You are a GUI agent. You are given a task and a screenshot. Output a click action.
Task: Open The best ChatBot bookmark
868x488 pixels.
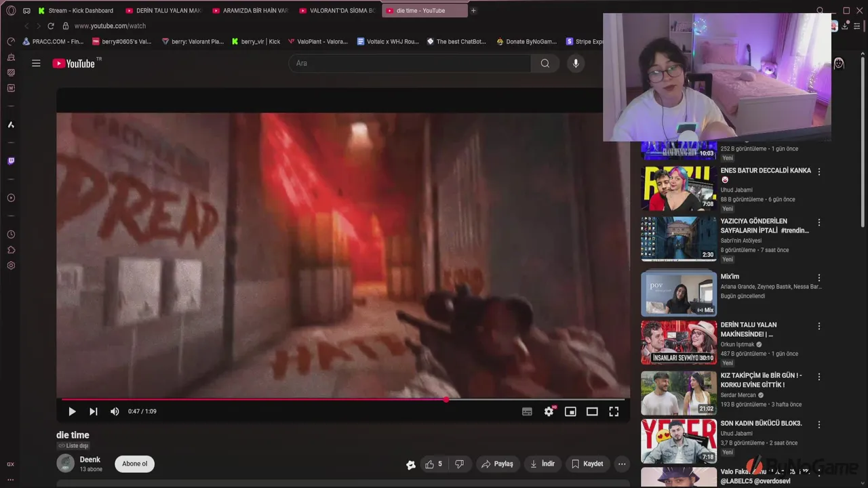tap(456, 41)
